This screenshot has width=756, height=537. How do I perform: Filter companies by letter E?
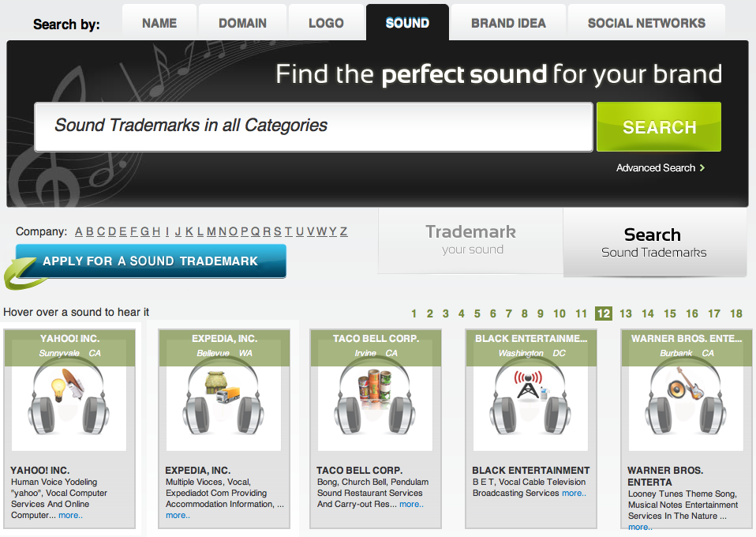click(x=123, y=231)
